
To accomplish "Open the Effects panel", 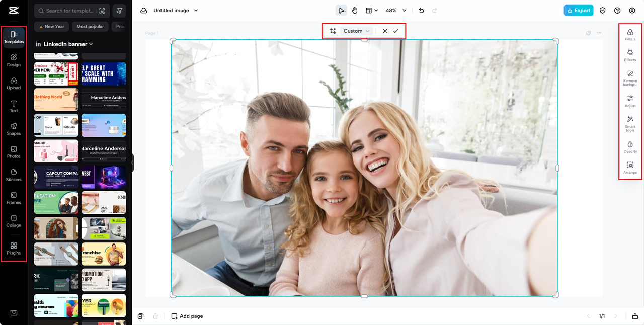I will coord(630,55).
